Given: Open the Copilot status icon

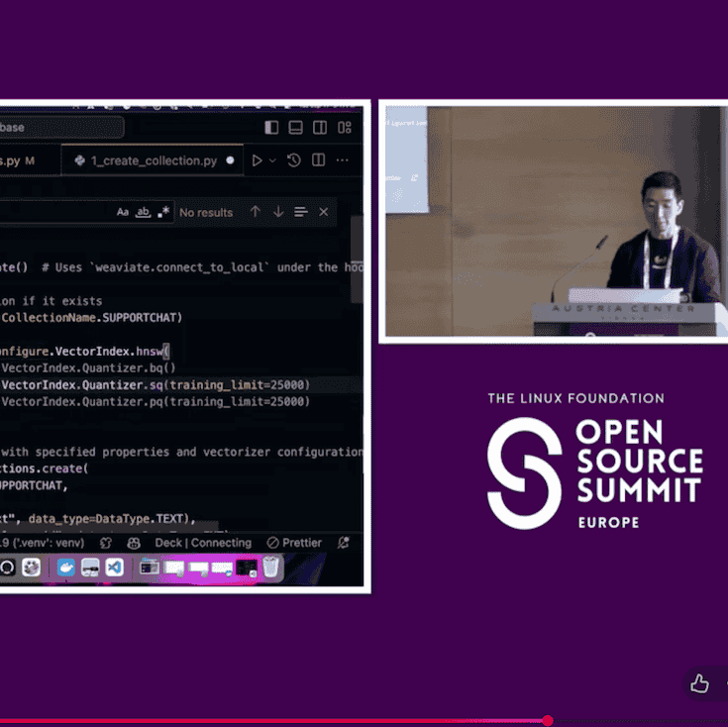Looking at the screenshot, I should tap(134, 543).
